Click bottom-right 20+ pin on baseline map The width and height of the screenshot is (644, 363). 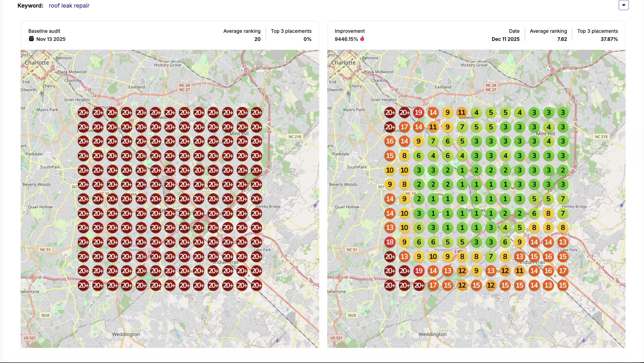coord(257,285)
